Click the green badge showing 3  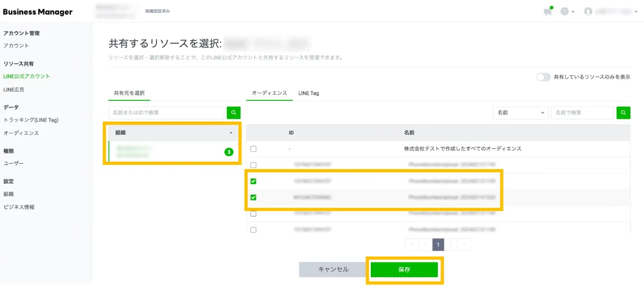(x=229, y=152)
